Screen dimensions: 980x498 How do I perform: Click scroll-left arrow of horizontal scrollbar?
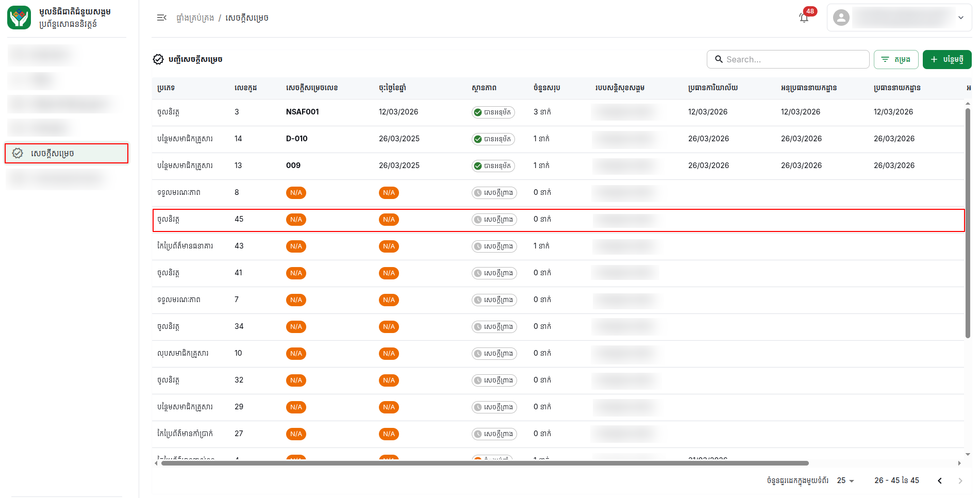156,463
